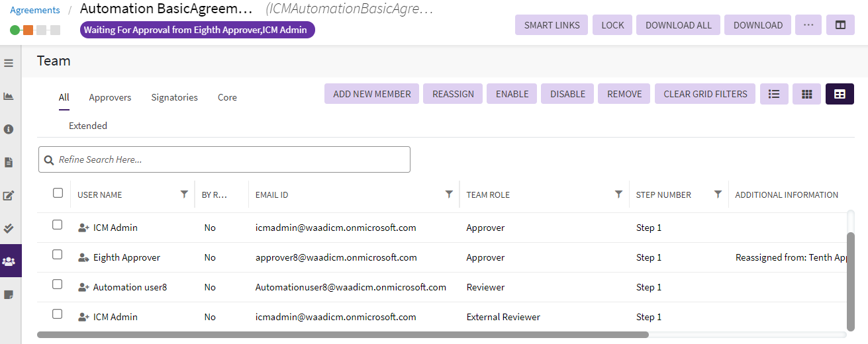868x344 pixels.
Task: Switch to grid tile view icon
Action: [x=806, y=94]
